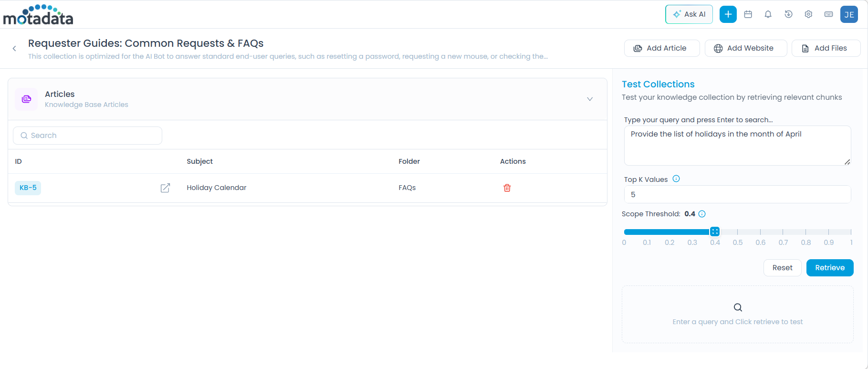Open the recent history clock icon
The height and width of the screenshot is (369, 868).
[788, 14]
